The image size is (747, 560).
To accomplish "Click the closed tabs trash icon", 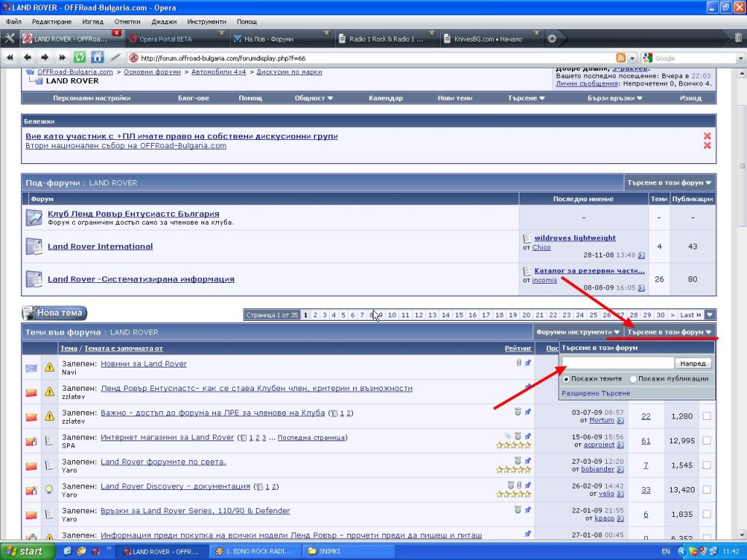I will pyautogui.click(x=738, y=38).
